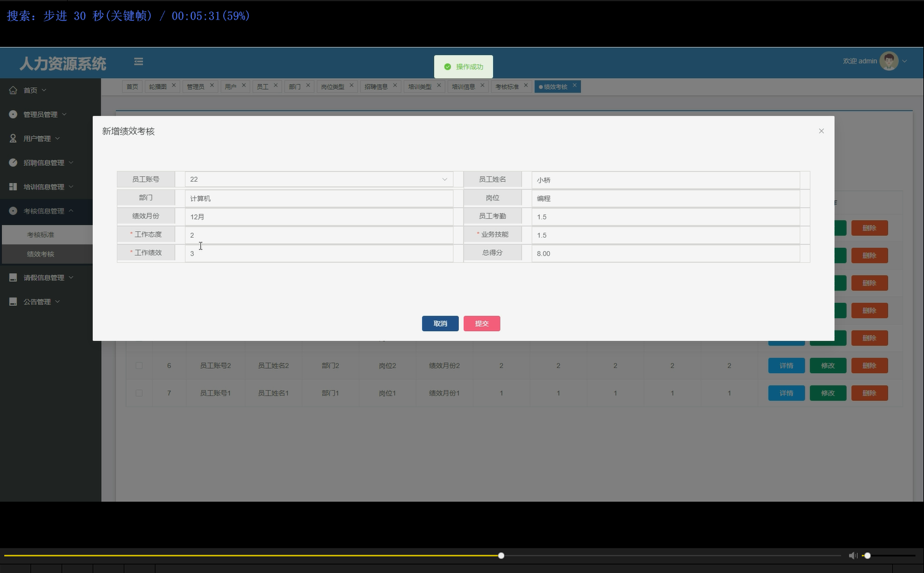This screenshot has height=573, width=924.
Task: Close the active 绩效考核 tab
Action: tap(574, 85)
